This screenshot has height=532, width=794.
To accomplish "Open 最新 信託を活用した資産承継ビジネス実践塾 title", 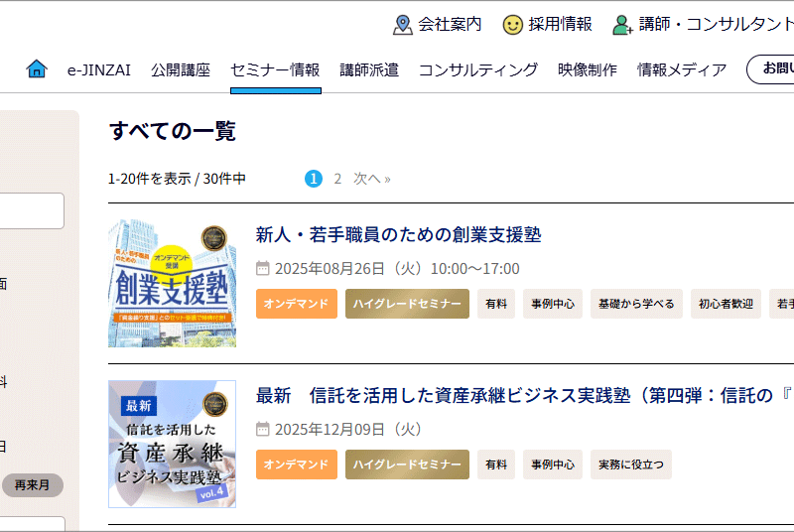I will pos(525,395).
